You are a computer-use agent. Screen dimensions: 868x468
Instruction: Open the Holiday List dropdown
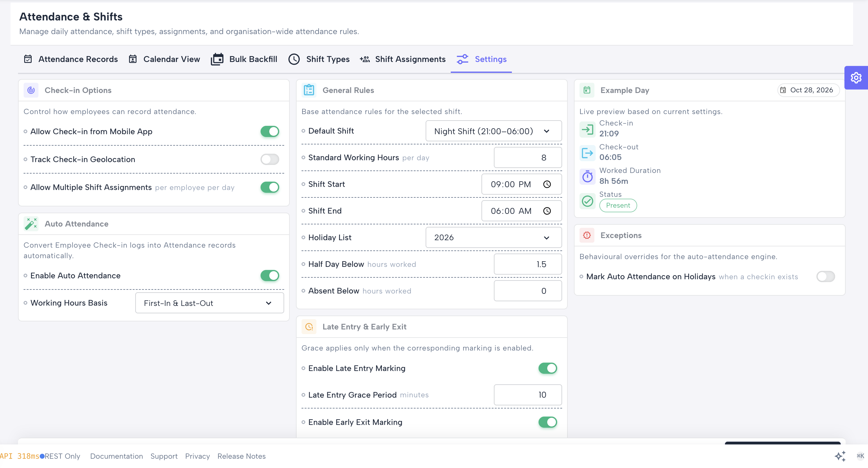pyautogui.click(x=494, y=238)
